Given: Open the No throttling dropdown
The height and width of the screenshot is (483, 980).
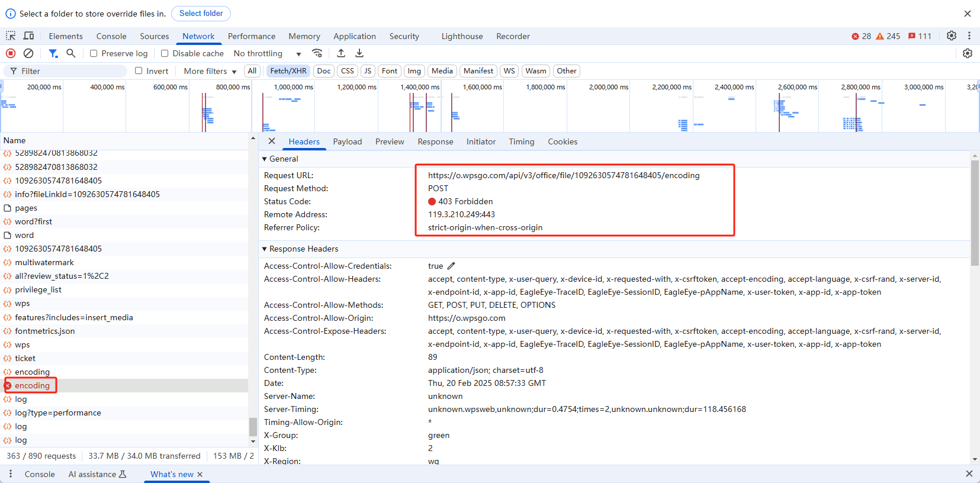Looking at the screenshot, I should tap(268, 53).
